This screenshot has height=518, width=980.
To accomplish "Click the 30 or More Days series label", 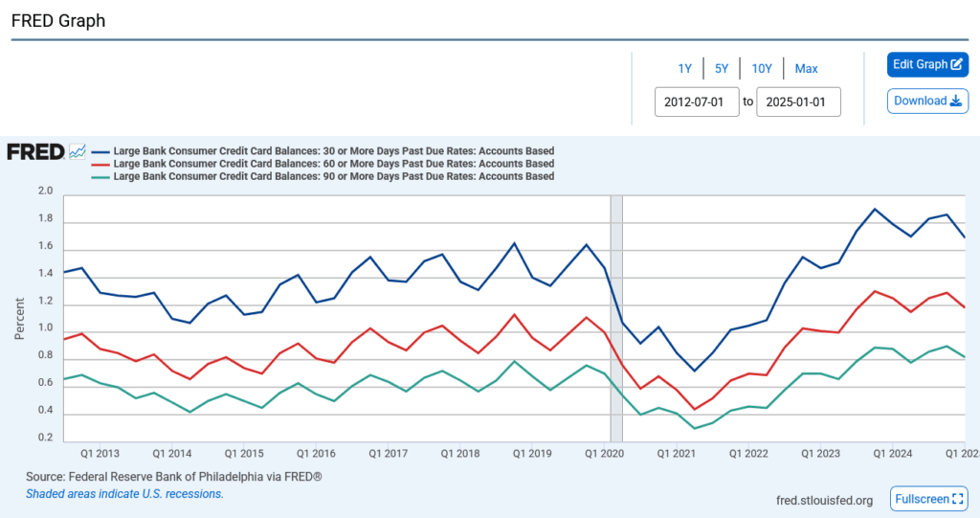I will (x=333, y=151).
